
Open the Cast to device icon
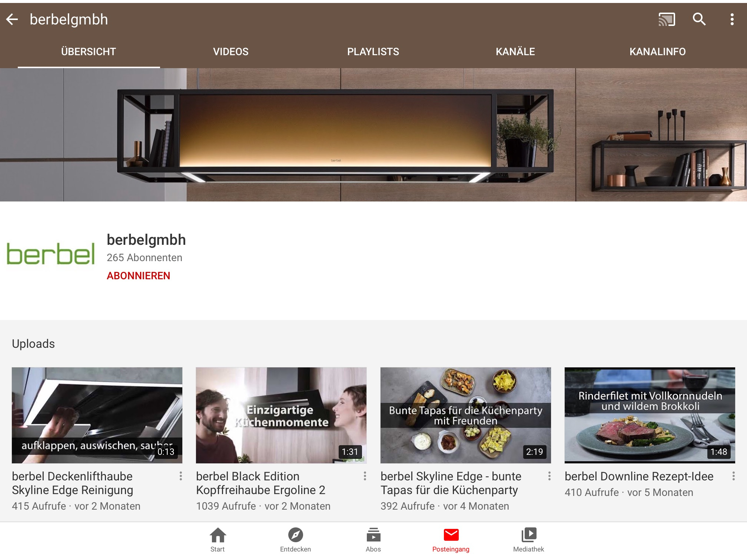click(x=667, y=19)
